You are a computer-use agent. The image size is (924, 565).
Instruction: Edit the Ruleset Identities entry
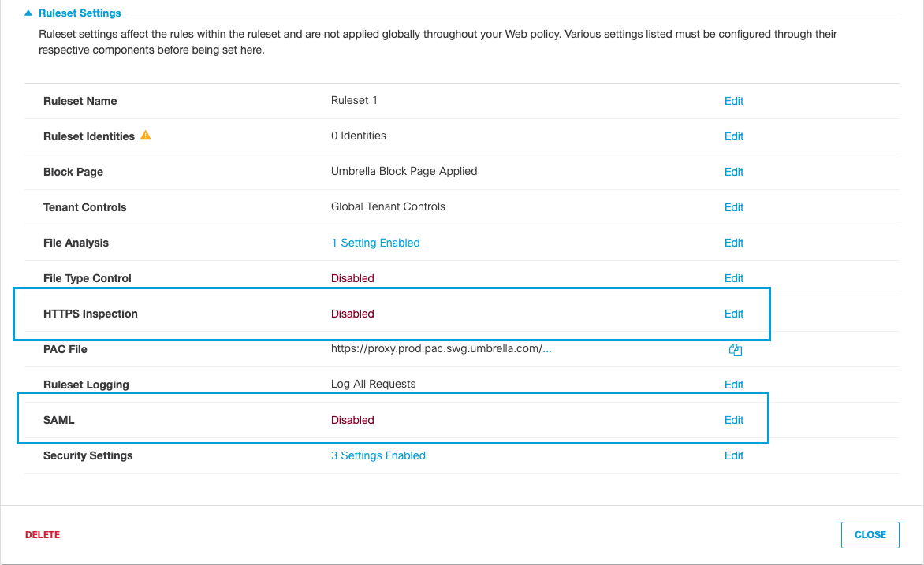click(733, 136)
